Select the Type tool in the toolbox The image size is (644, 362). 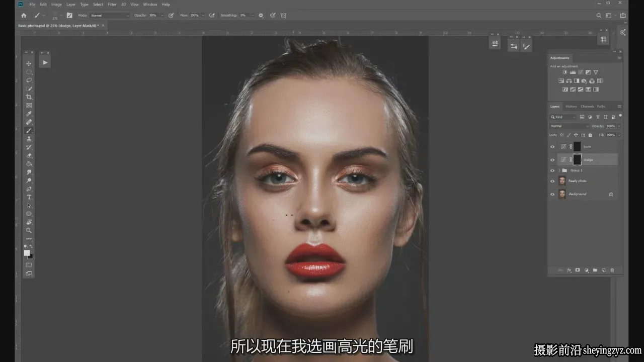click(x=29, y=197)
